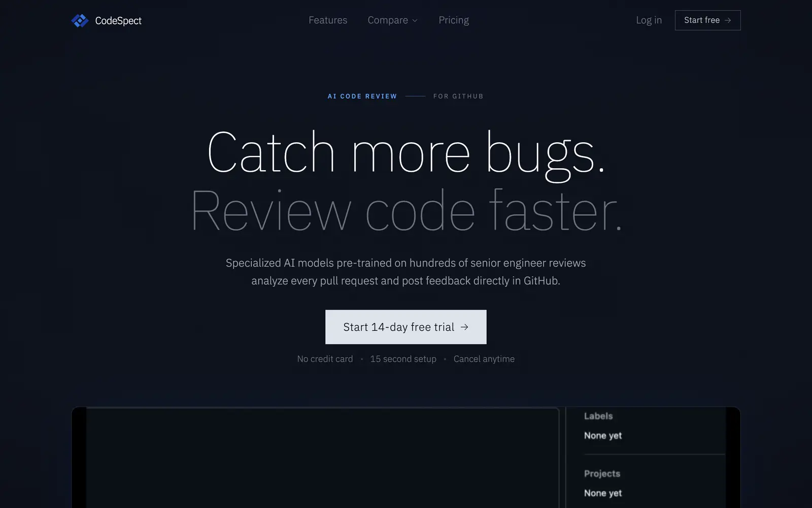Start the 14-day free trial

click(406, 327)
